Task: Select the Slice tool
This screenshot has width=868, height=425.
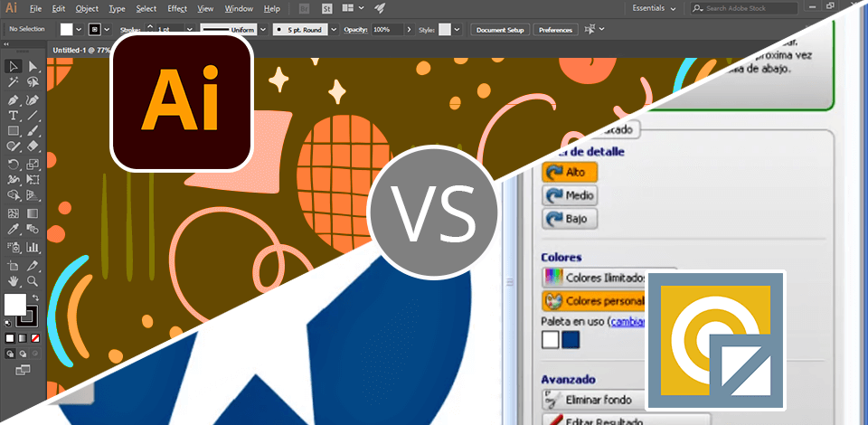Action: tap(33, 265)
